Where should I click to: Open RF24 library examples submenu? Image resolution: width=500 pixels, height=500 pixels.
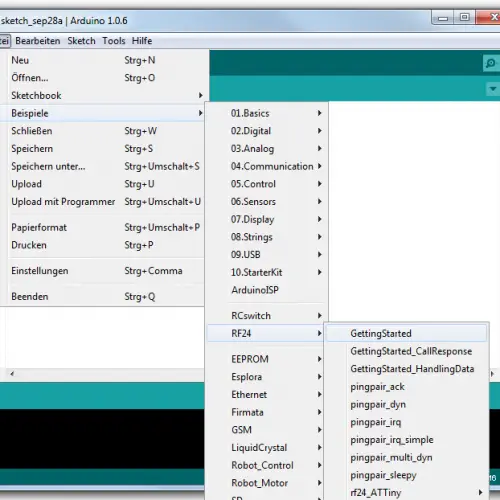tap(266, 333)
